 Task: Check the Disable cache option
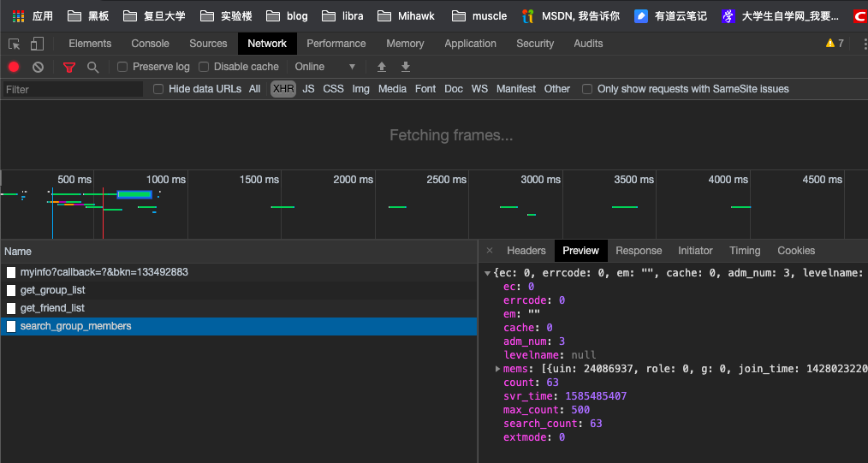tap(204, 67)
